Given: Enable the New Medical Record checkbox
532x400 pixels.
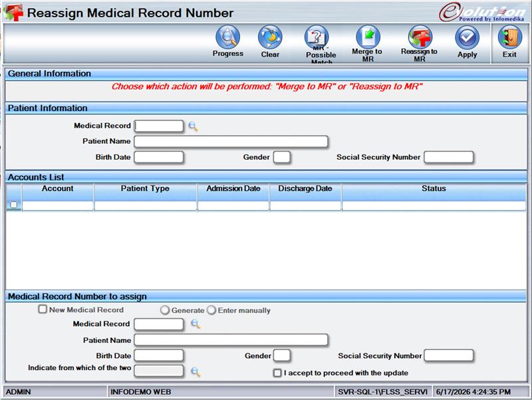Looking at the screenshot, I should [x=43, y=309].
